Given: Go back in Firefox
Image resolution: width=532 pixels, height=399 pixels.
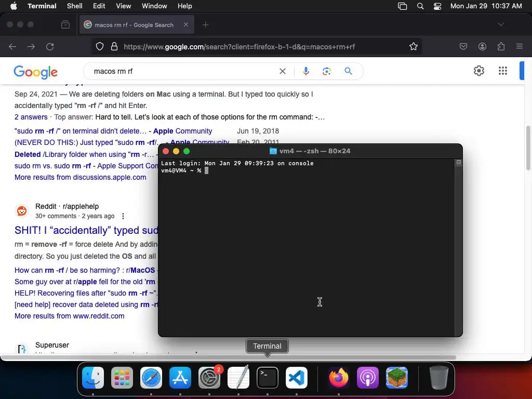Looking at the screenshot, I should point(12,46).
